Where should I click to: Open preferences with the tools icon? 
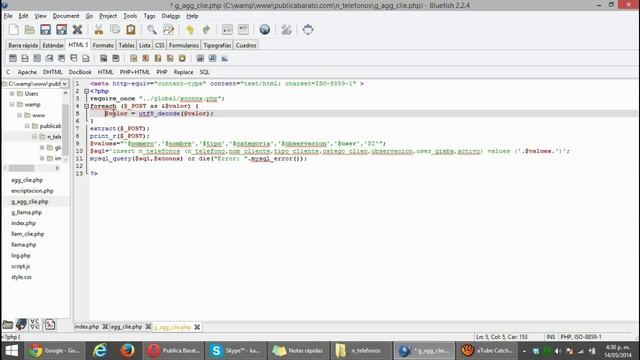[x=286, y=30]
